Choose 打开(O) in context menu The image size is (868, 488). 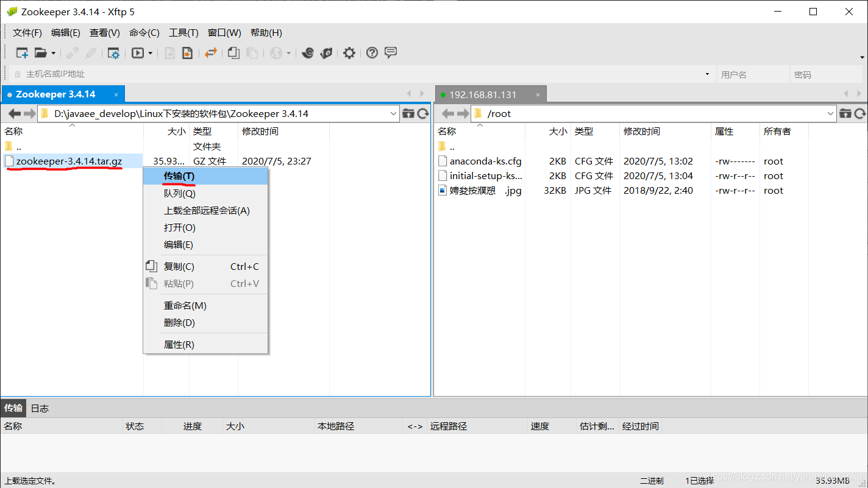[205, 227]
